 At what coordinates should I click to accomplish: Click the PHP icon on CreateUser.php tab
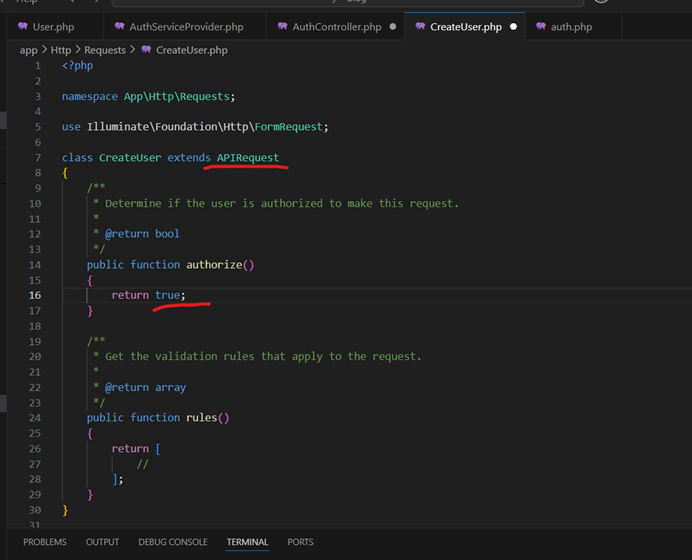click(420, 26)
